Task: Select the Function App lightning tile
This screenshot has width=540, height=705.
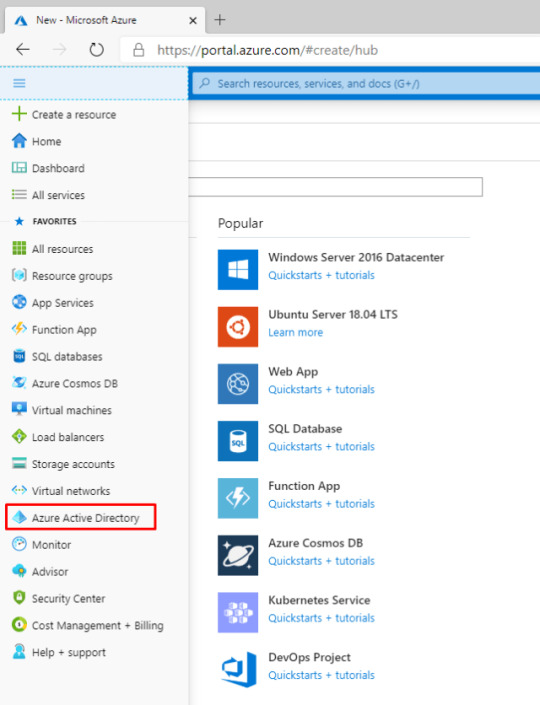Action: tap(238, 498)
